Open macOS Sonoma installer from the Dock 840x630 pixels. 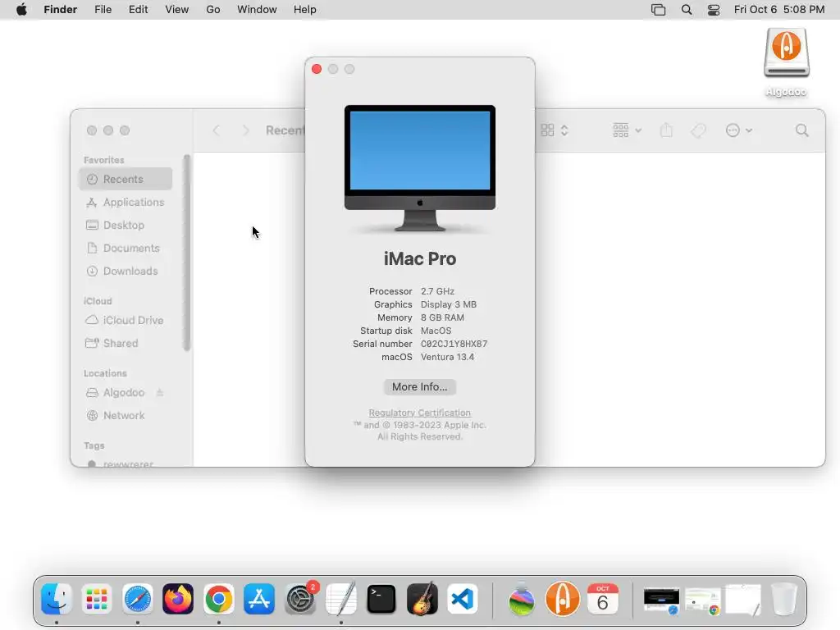coord(522,599)
